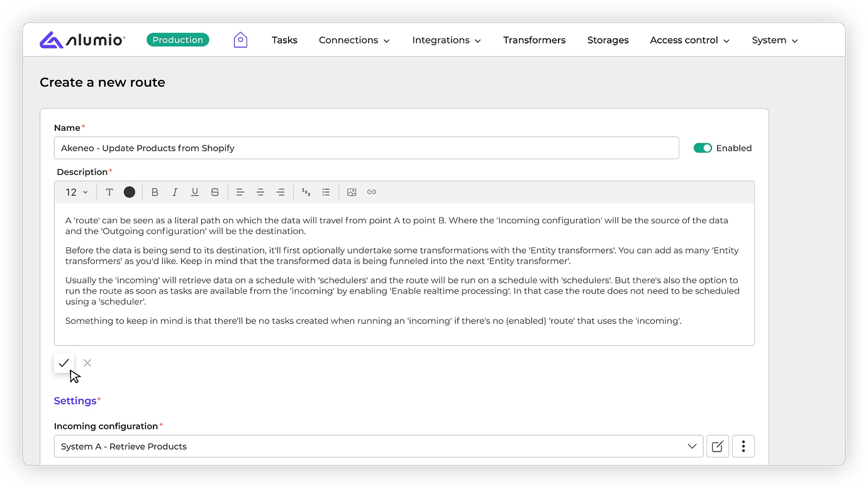Image resolution: width=868 pixels, height=488 pixels.
Task: Align description text right
Action: coord(281,192)
